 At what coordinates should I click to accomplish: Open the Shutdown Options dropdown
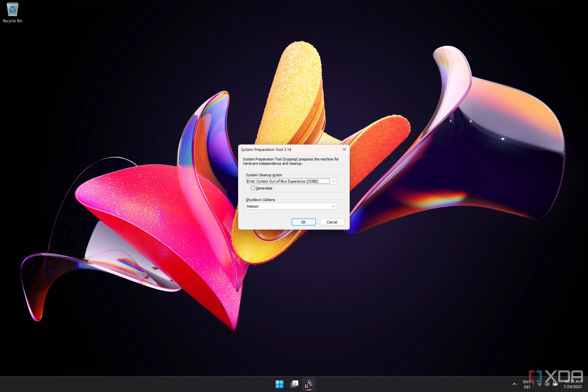coord(333,206)
